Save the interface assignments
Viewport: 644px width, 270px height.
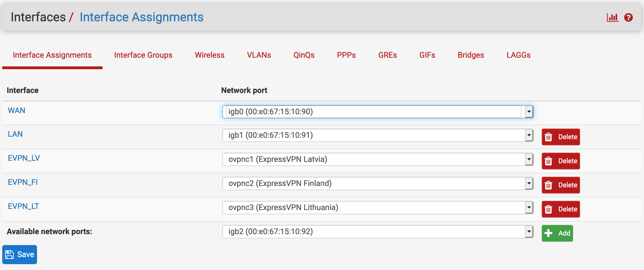19,254
